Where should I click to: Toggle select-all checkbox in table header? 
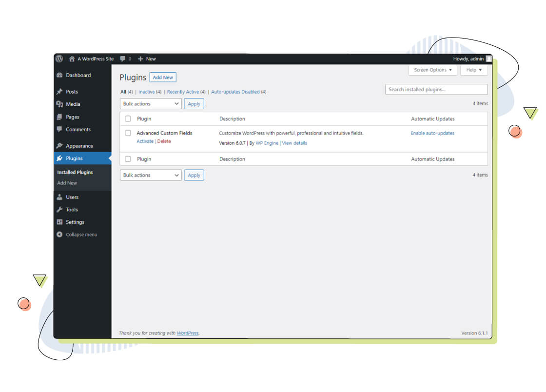128,119
